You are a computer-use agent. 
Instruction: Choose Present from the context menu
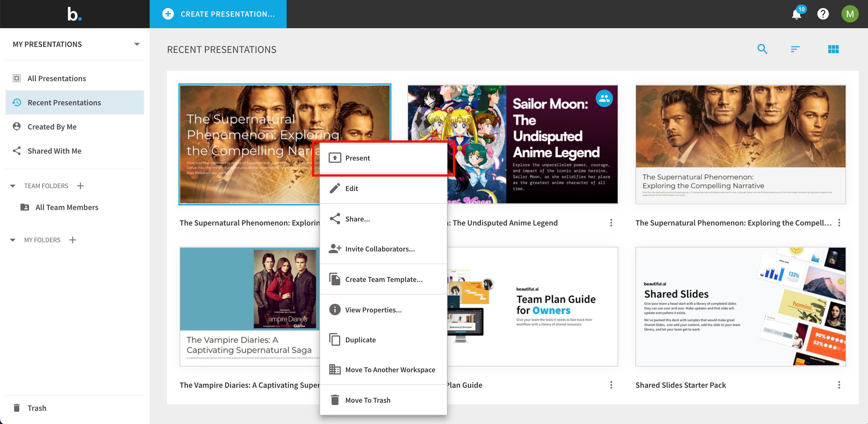[383, 158]
